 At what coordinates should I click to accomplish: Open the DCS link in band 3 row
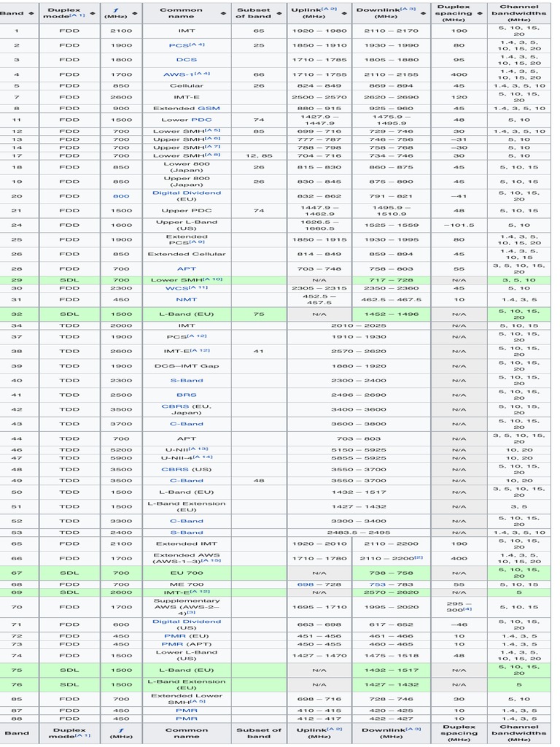(x=187, y=60)
